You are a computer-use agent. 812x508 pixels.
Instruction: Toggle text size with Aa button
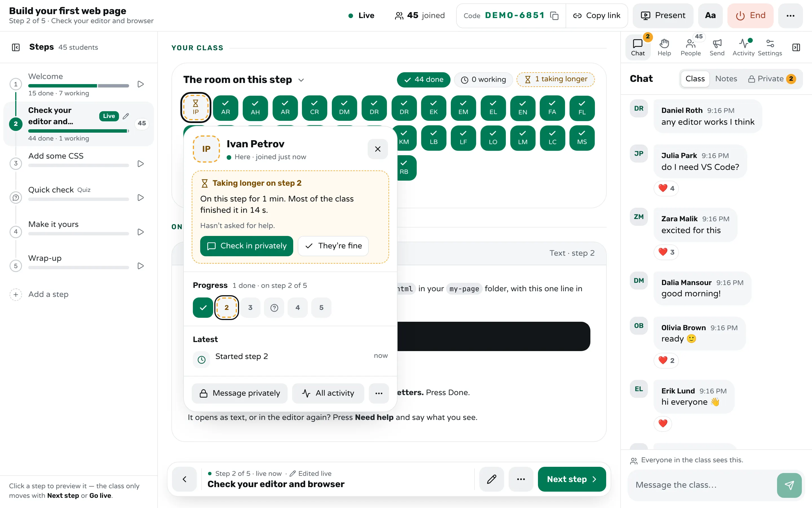pyautogui.click(x=710, y=16)
